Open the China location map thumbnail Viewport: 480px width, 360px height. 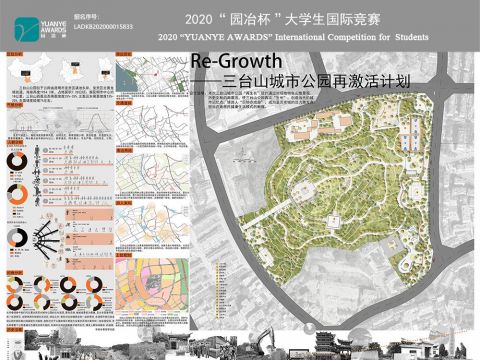[29, 69]
